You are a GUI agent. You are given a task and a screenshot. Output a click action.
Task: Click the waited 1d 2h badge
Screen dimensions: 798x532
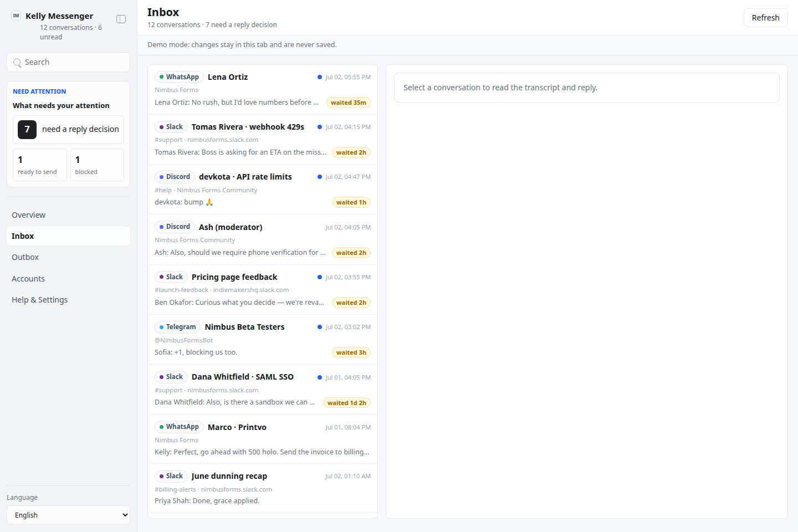(347, 403)
